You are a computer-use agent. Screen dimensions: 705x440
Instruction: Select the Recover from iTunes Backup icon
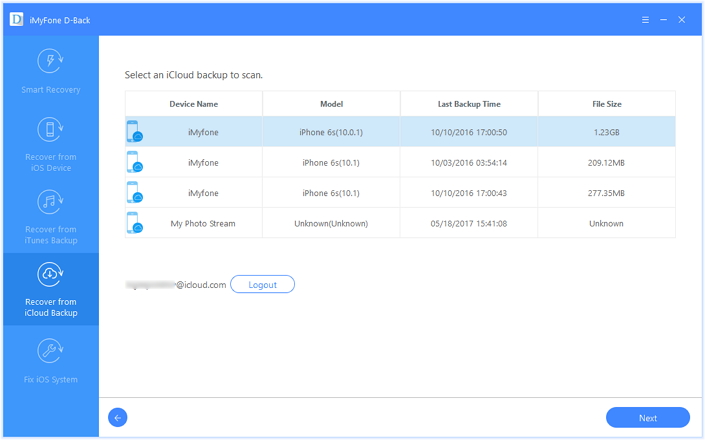(50, 202)
